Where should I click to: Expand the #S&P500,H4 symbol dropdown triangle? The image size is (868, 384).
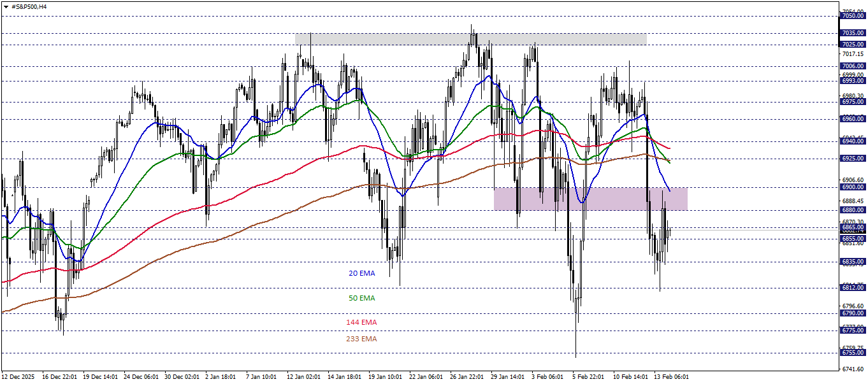pos(6,6)
